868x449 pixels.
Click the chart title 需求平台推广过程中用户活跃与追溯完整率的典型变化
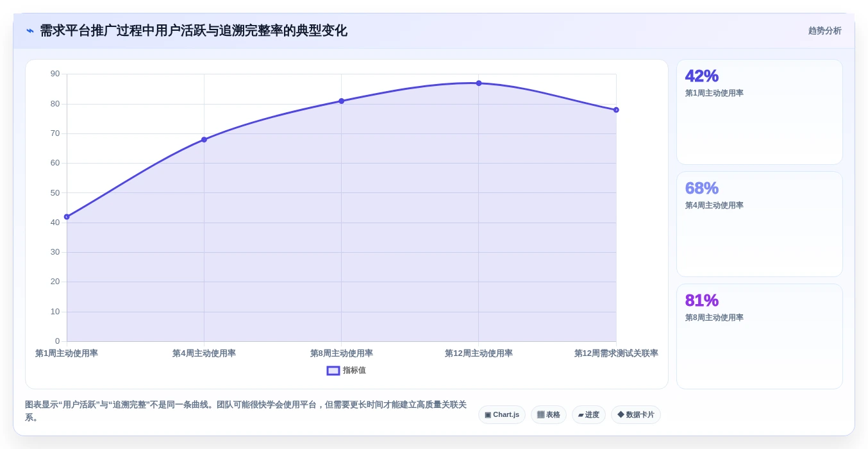194,31
